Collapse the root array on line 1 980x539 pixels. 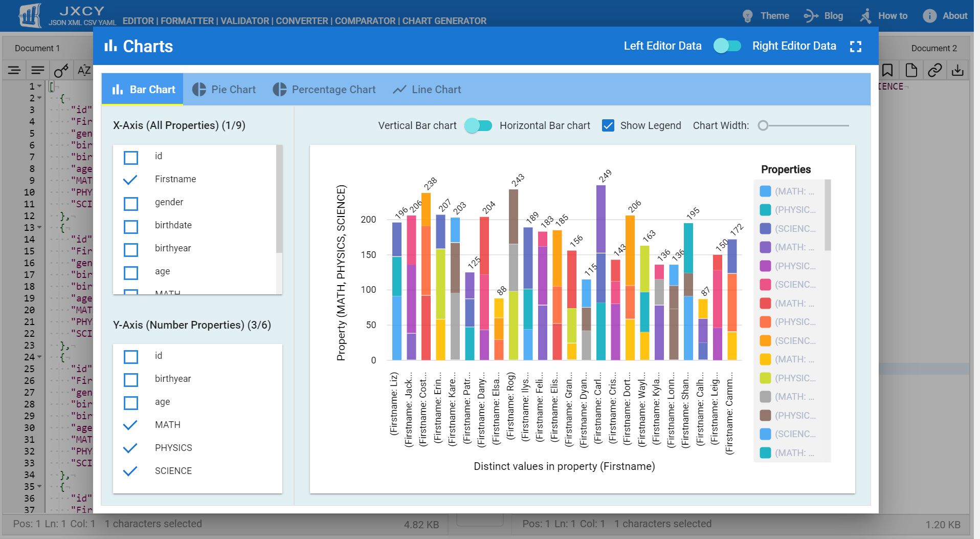pos(39,85)
